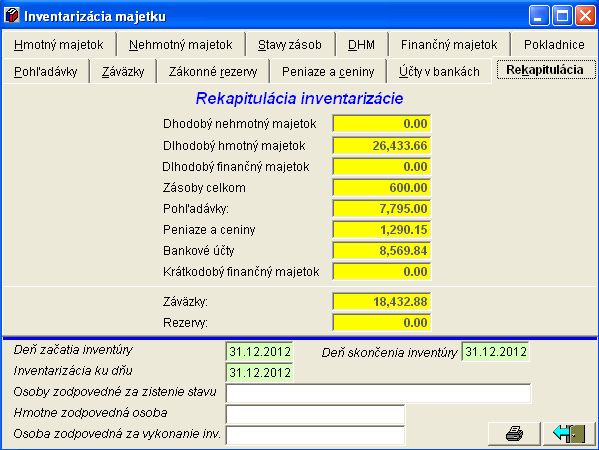Viewport: 599px width, 450px height.
Task: Select the Zákonné rezervy tab
Action: [x=213, y=71]
